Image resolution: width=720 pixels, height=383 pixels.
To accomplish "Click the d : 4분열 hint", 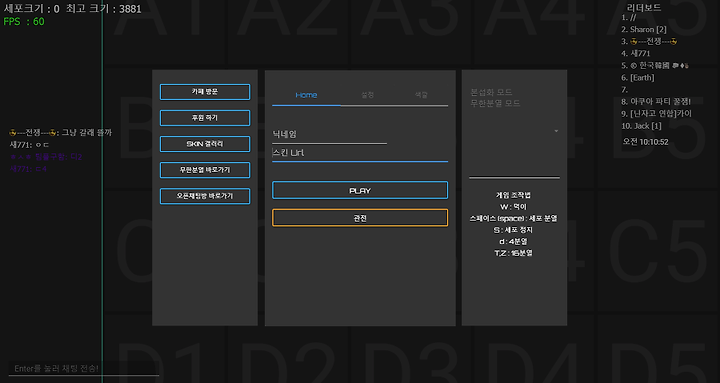I will [513, 241].
